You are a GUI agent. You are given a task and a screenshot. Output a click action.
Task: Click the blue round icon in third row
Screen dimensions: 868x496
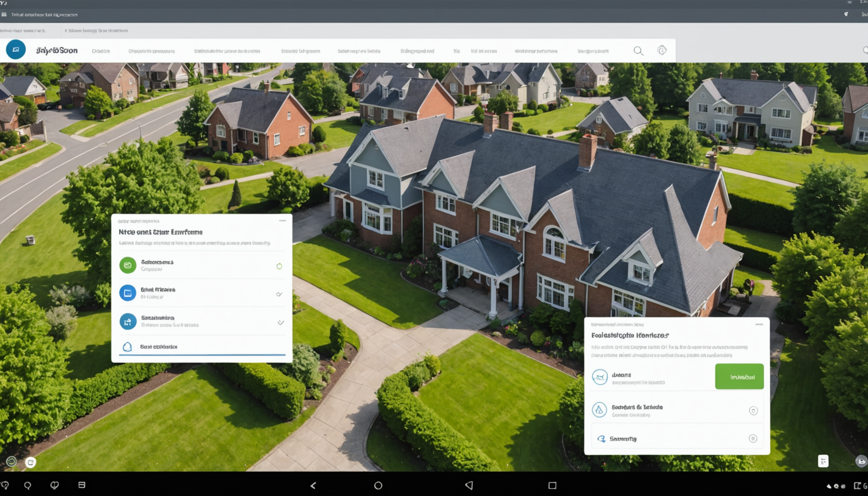tap(128, 322)
